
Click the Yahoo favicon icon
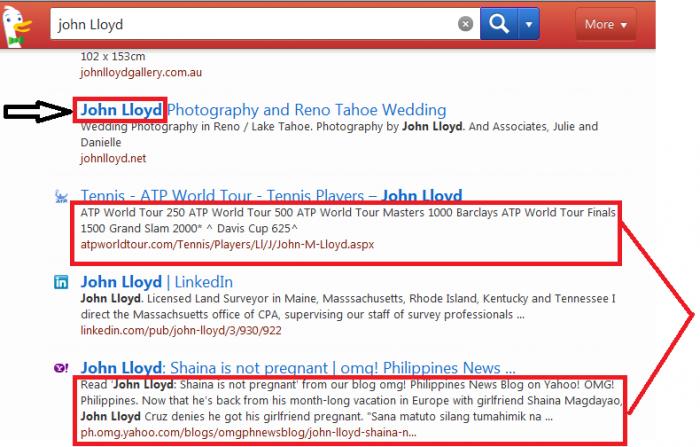pos(61,368)
